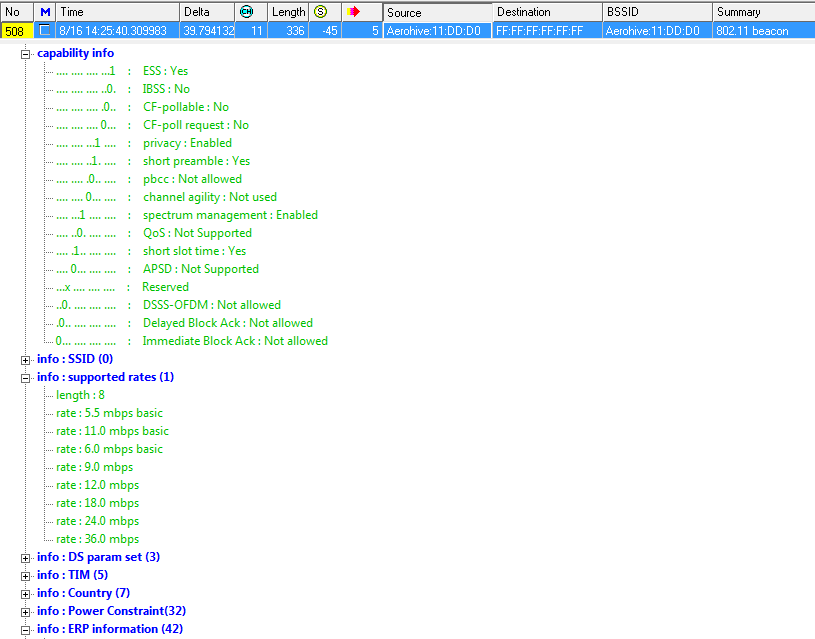Sort packets by the Source column
The image size is (815, 639).
coord(436,12)
